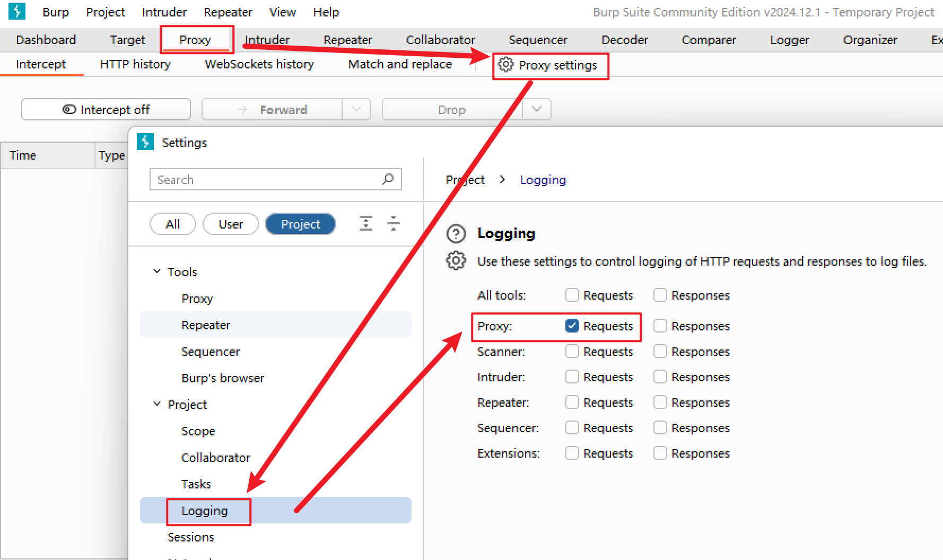The height and width of the screenshot is (560, 943).
Task: Enable Extensions Responses logging checkbox
Action: click(x=660, y=453)
